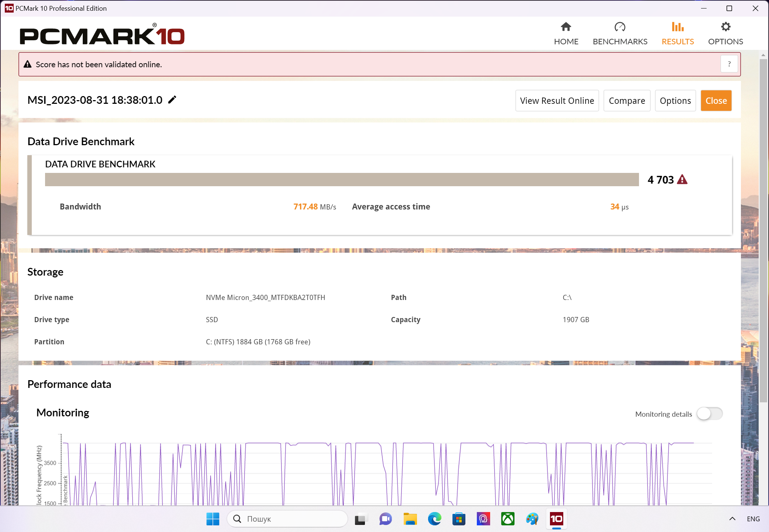
Task: Click the orange Close button
Action: click(716, 100)
